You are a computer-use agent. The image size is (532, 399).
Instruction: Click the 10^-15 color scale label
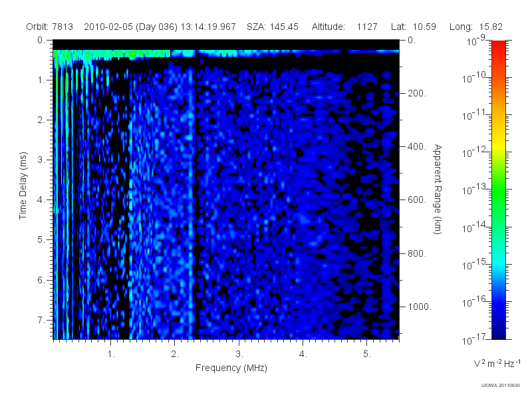[x=474, y=264]
